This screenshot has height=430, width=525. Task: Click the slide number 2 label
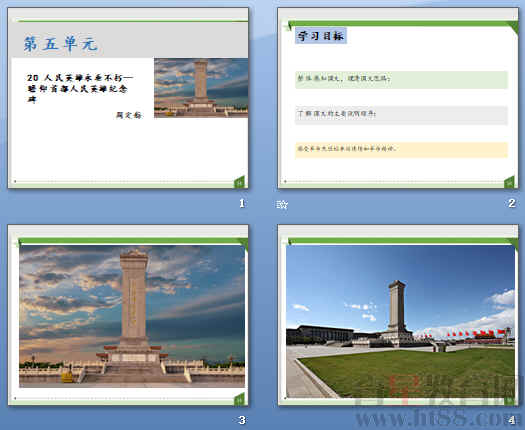[x=512, y=203]
